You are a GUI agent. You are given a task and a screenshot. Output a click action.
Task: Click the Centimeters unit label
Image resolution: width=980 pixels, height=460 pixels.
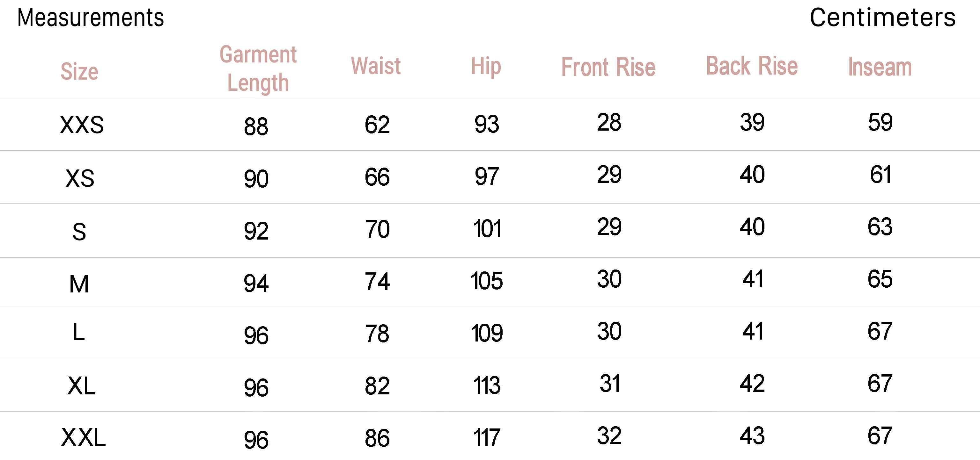point(882,18)
